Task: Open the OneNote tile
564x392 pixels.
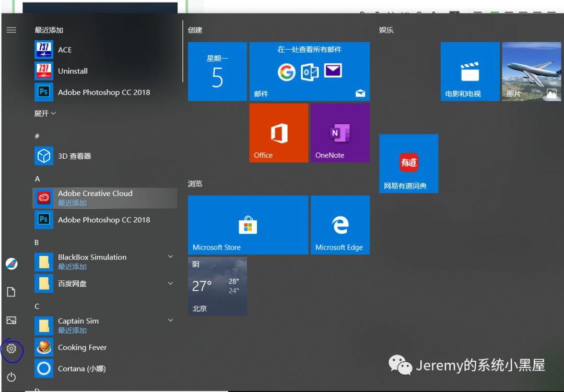Action: 340,133
